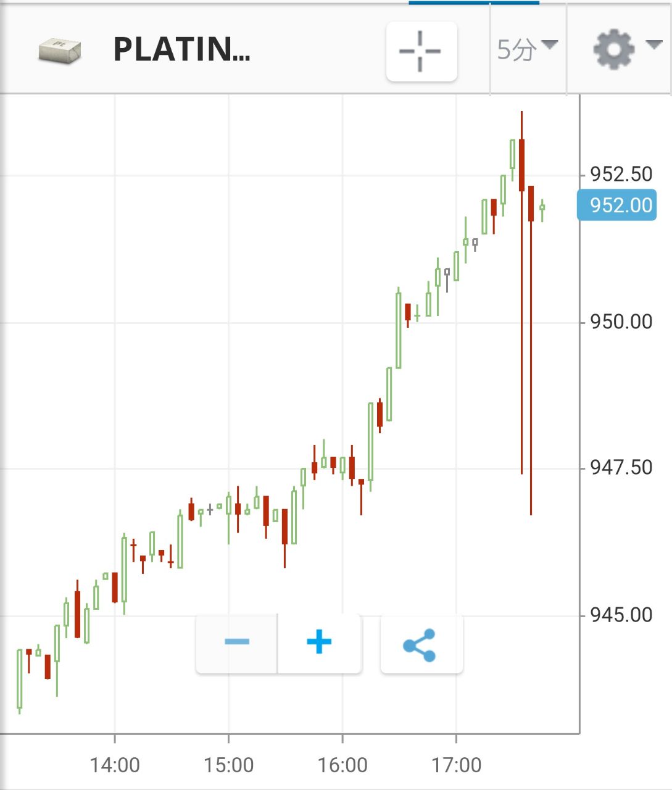Activate the crosshair cursor tool
The height and width of the screenshot is (790, 672).
(x=421, y=51)
